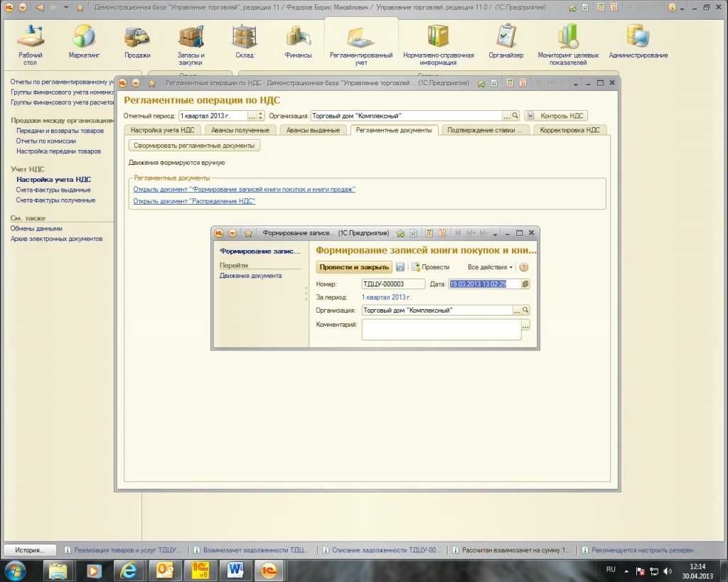Open the comment editor ellipsis button

pyautogui.click(x=525, y=325)
